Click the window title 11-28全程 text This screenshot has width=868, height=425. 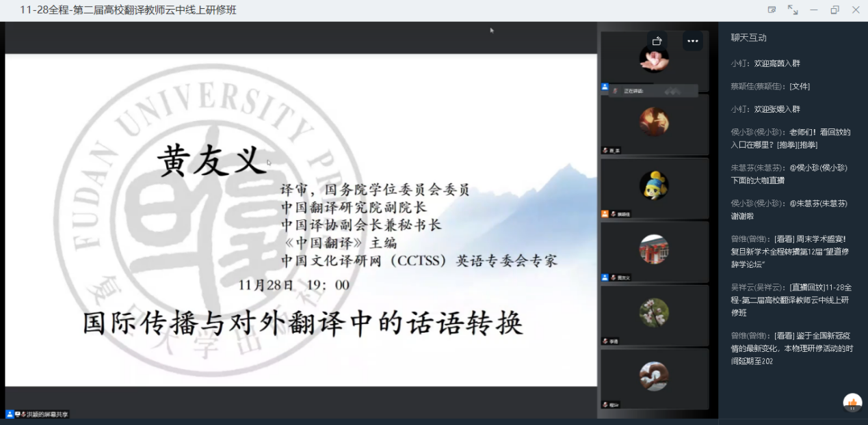(128, 10)
